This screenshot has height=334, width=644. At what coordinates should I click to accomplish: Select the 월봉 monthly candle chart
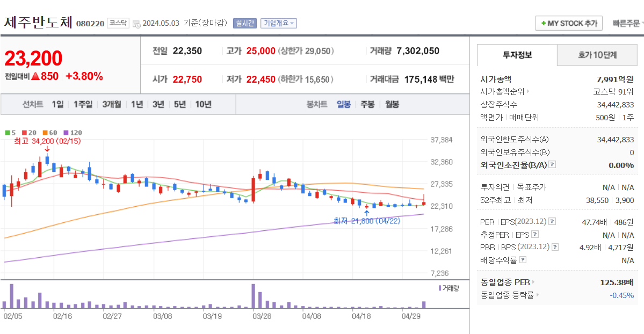(x=392, y=104)
